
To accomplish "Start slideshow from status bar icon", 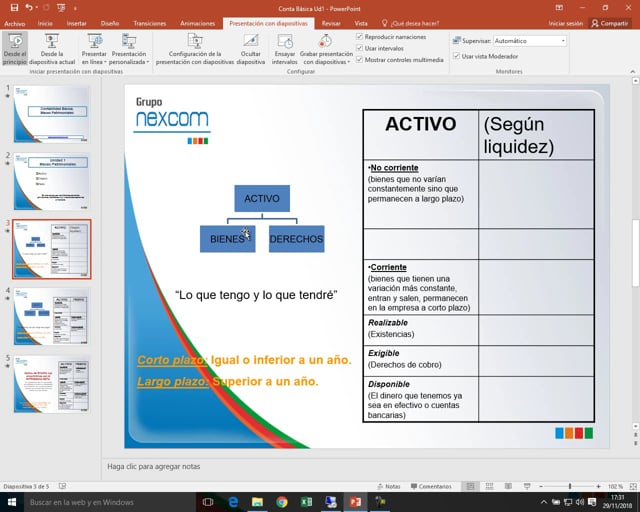I will click(527, 486).
